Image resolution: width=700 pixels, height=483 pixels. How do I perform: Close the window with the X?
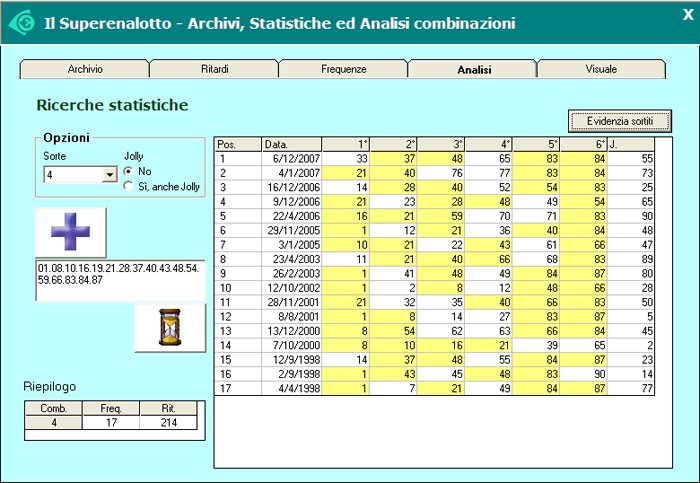coord(688,14)
